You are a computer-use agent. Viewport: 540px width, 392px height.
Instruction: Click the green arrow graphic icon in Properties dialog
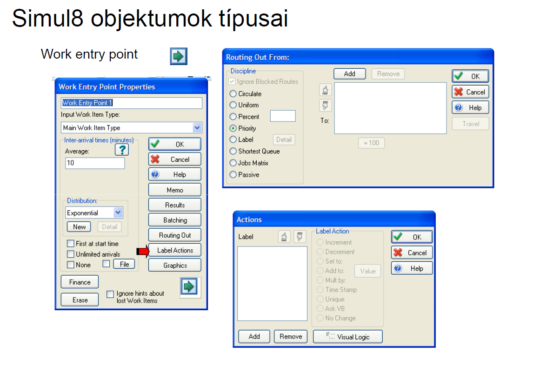coord(189,286)
